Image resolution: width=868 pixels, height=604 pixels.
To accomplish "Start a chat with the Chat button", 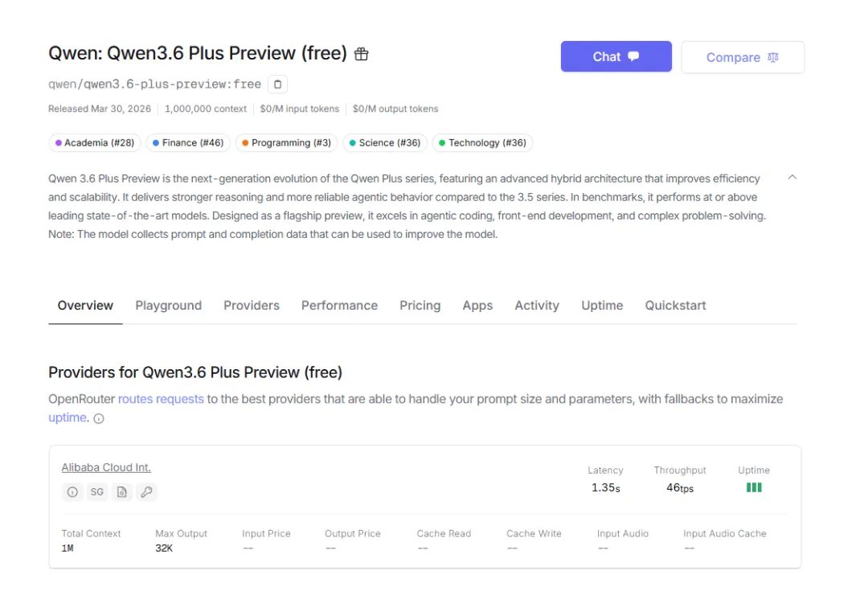I will pyautogui.click(x=616, y=56).
